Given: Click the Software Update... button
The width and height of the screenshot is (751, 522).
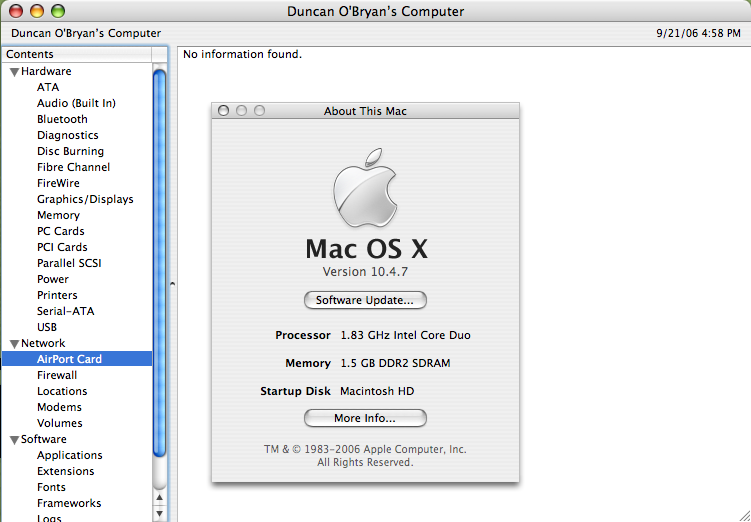Looking at the screenshot, I should pos(365,300).
